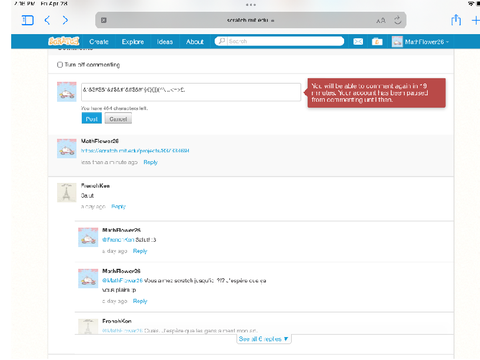Screen dimensions: 480x360
Task: Click the Cancel button
Action: pos(118,118)
